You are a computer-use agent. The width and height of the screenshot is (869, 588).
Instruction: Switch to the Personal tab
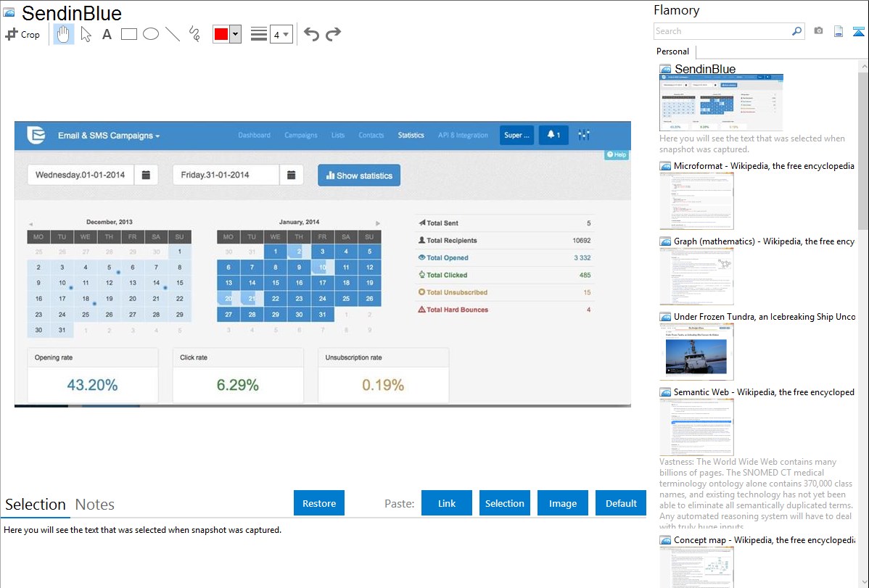click(673, 51)
